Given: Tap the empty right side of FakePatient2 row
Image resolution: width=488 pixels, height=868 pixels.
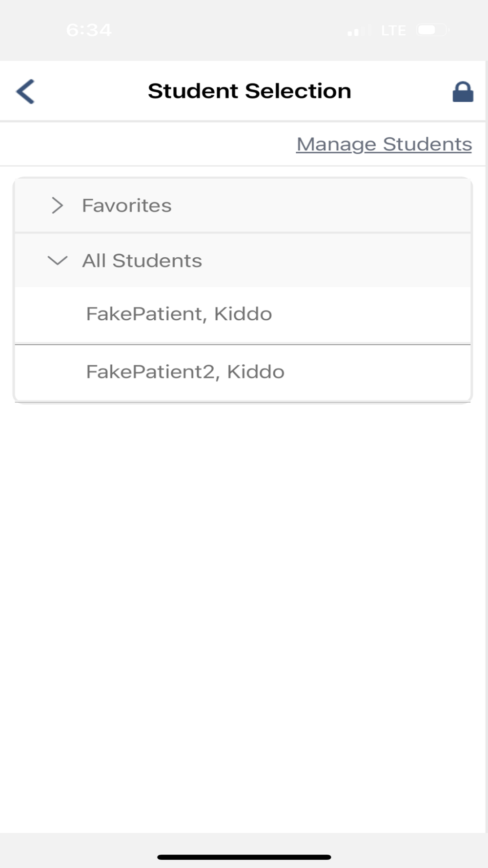Looking at the screenshot, I should point(390,372).
